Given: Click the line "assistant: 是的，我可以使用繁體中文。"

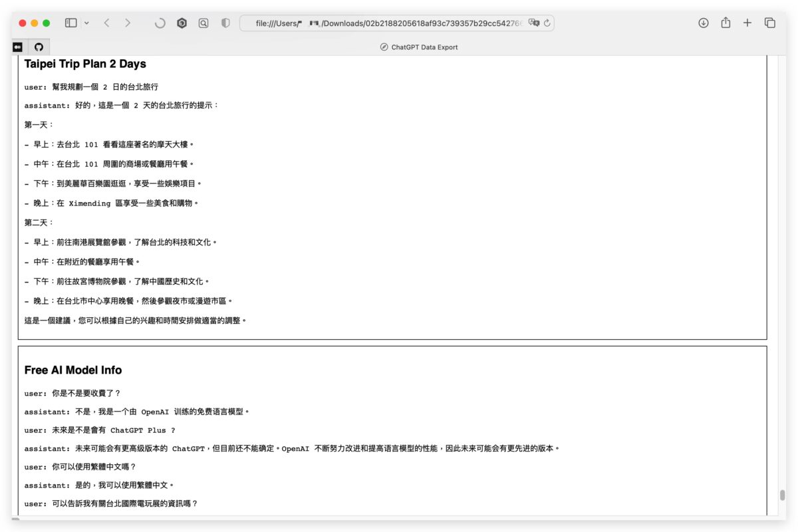Looking at the screenshot, I should point(99,485).
